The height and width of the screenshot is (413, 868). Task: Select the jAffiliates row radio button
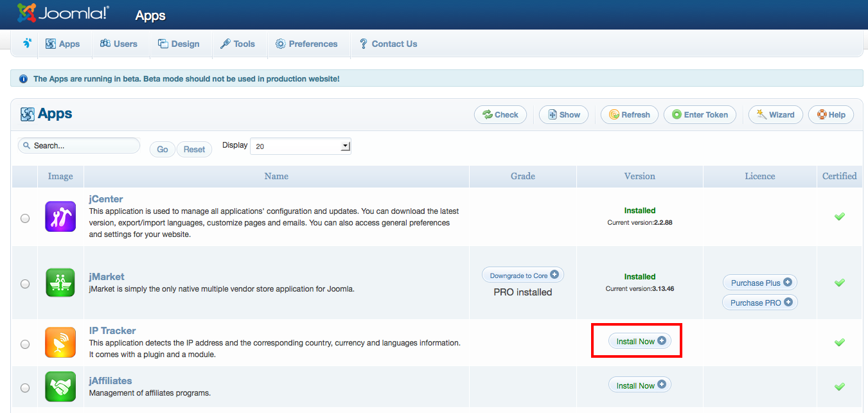pyautogui.click(x=25, y=387)
